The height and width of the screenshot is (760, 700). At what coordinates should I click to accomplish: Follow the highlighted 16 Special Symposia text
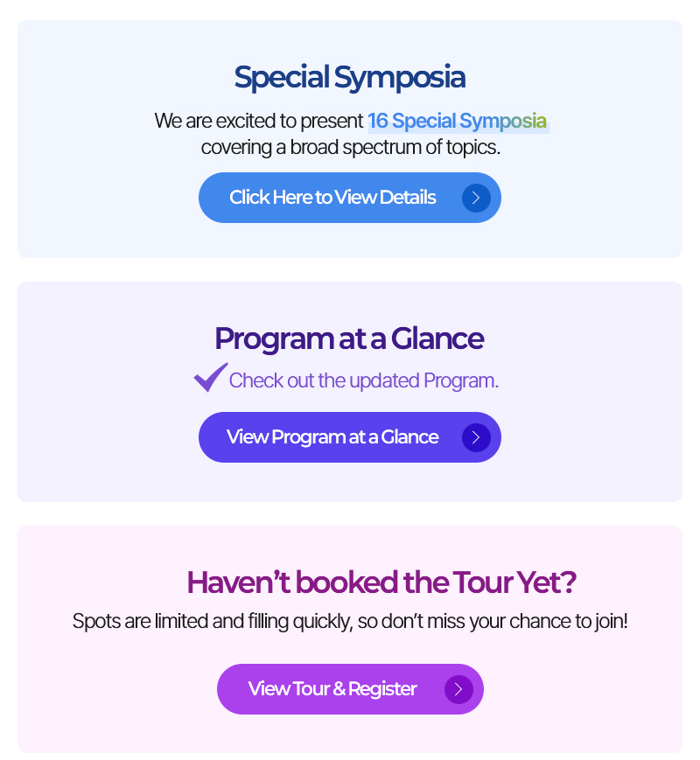(x=458, y=122)
